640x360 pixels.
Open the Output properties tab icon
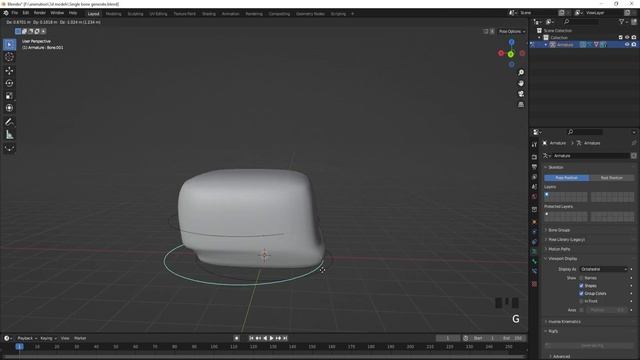534,167
